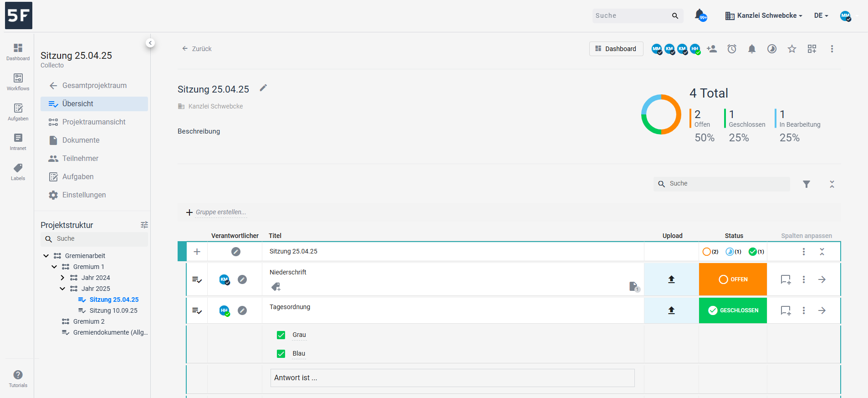
Task: Open Dokumente in the sidebar menu
Action: (x=81, y=140)
